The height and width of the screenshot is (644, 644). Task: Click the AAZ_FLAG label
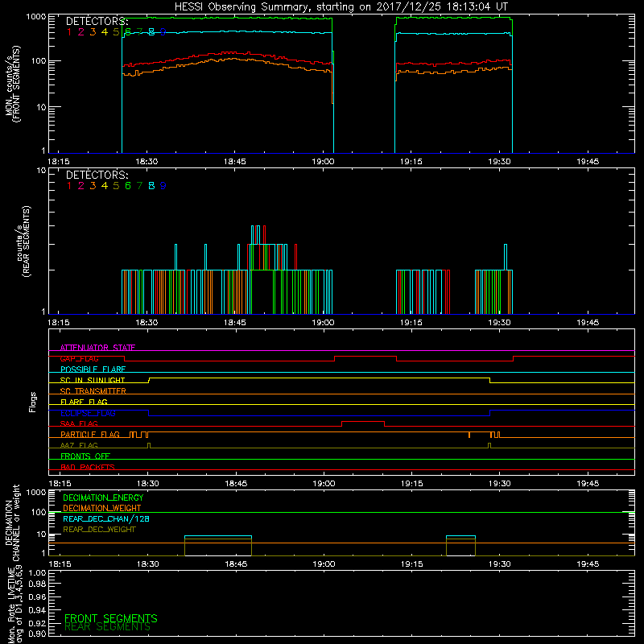click(x=79, y=445)
